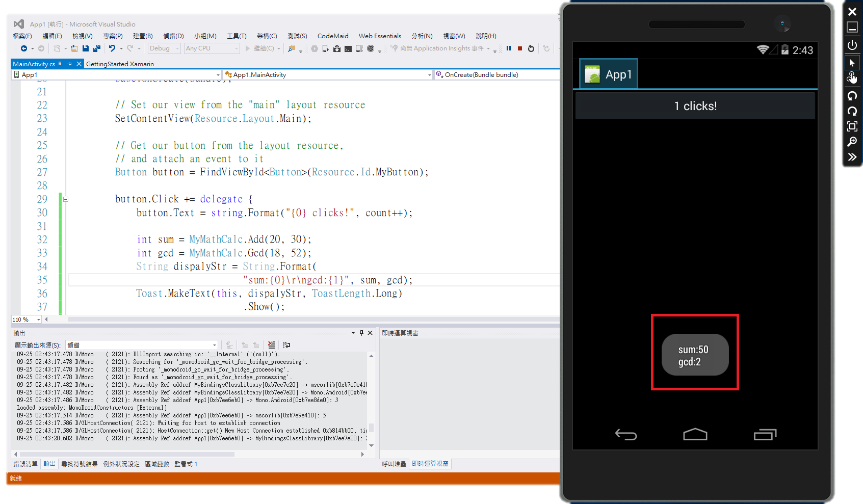Viewport: 863px width, 504px height.
Task: Switch to the 錯誤清單 error list tab
Action: coord(25,464)
